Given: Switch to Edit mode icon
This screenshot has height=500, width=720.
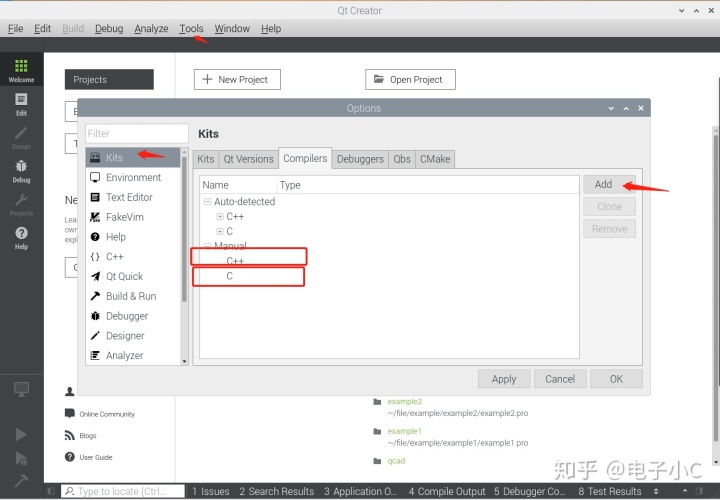Looking at the screenshot, I should [21, 104].
